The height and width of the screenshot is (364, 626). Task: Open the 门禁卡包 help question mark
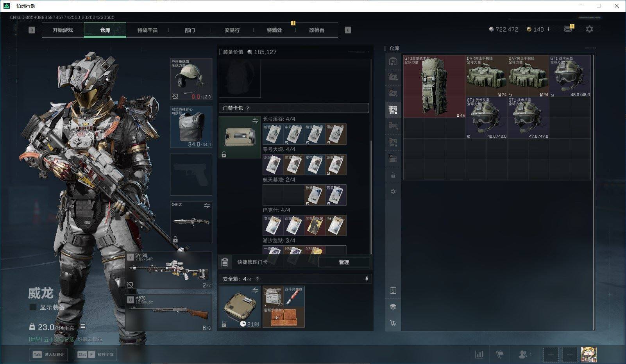[x=248, y=108]
